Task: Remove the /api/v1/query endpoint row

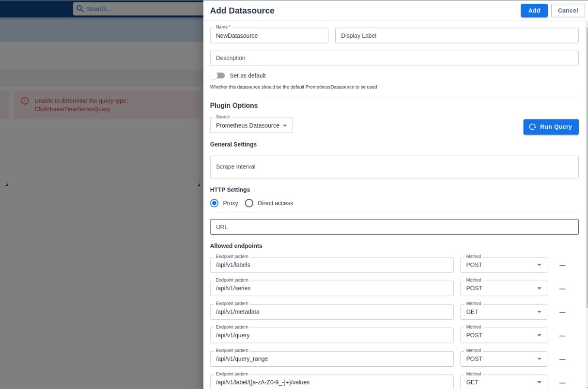Action: click(x=562, y=335)
